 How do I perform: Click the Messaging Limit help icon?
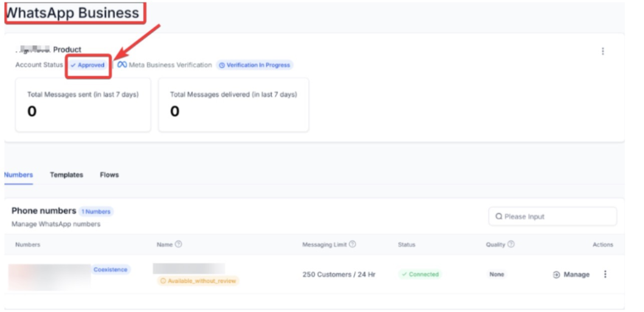(x=352, y=244)
